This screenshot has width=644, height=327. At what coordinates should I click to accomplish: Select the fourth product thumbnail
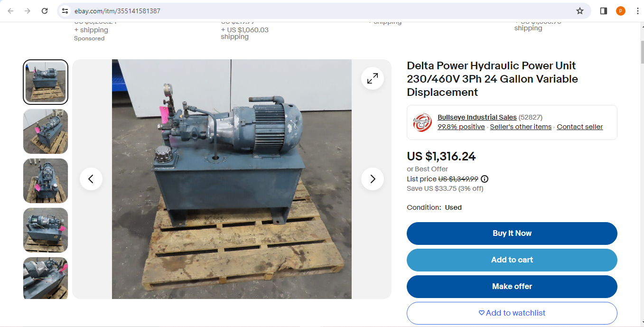point(46,230)
